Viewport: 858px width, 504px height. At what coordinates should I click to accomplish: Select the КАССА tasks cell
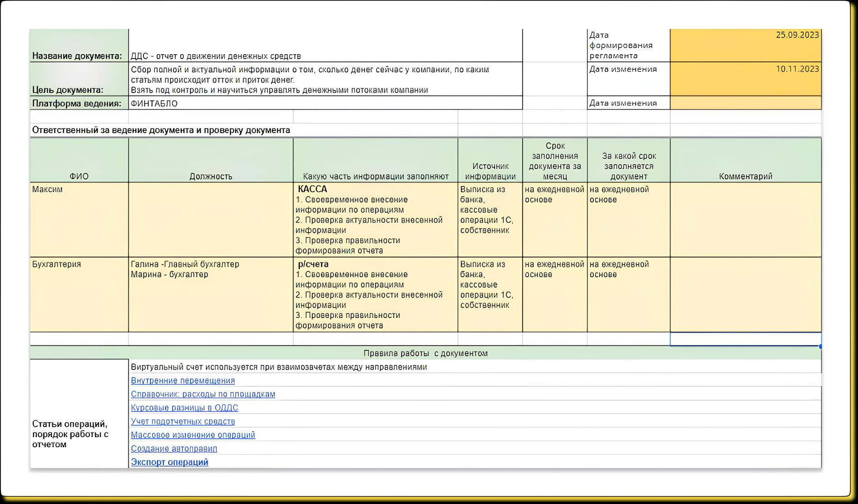(x=375, y=219)
